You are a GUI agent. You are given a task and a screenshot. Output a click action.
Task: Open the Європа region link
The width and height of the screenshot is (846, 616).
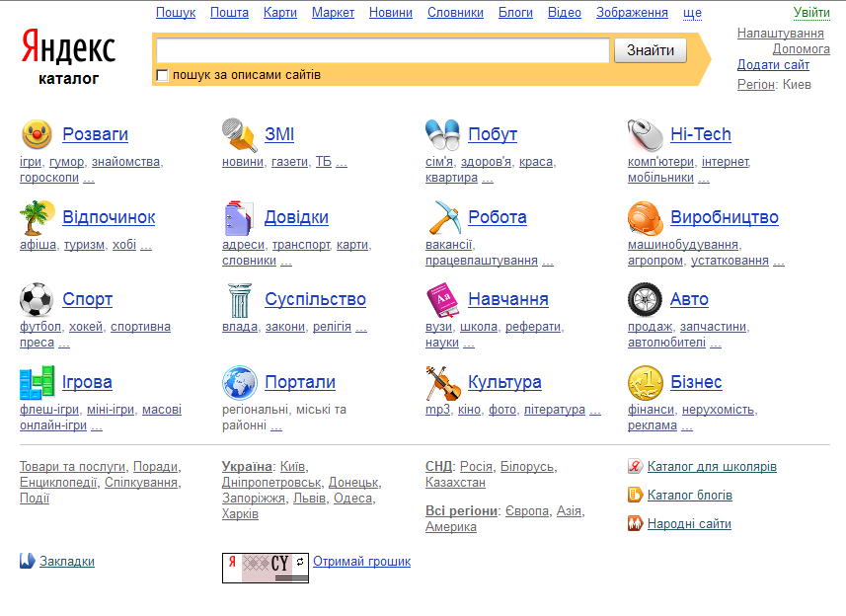(x=526, y=510)
